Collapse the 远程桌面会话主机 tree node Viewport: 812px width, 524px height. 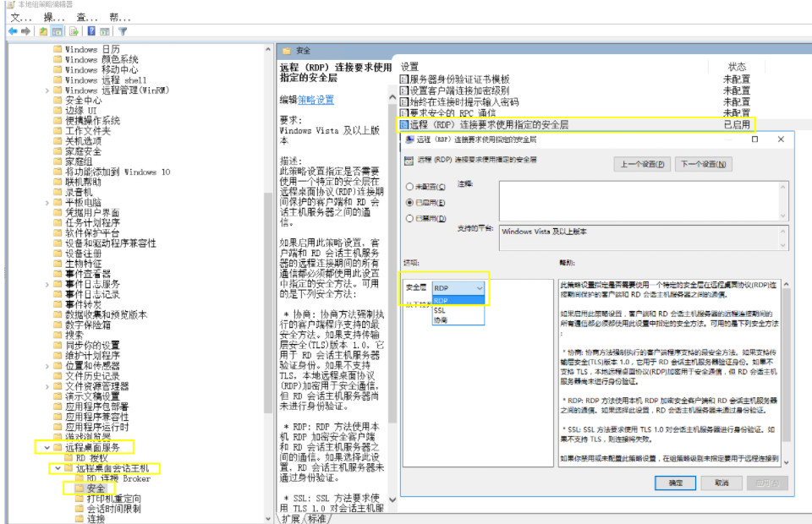(58, 468)
